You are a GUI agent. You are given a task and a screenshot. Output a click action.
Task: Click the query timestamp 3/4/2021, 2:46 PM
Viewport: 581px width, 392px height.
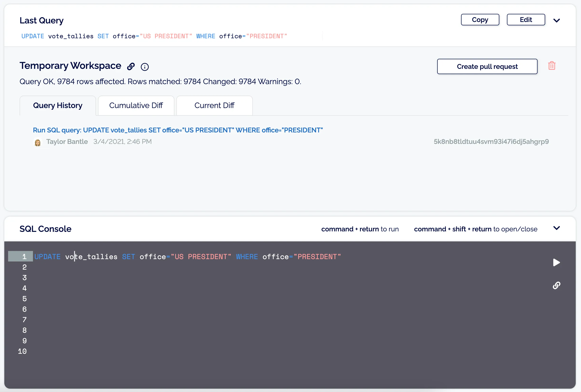(123, 142)
